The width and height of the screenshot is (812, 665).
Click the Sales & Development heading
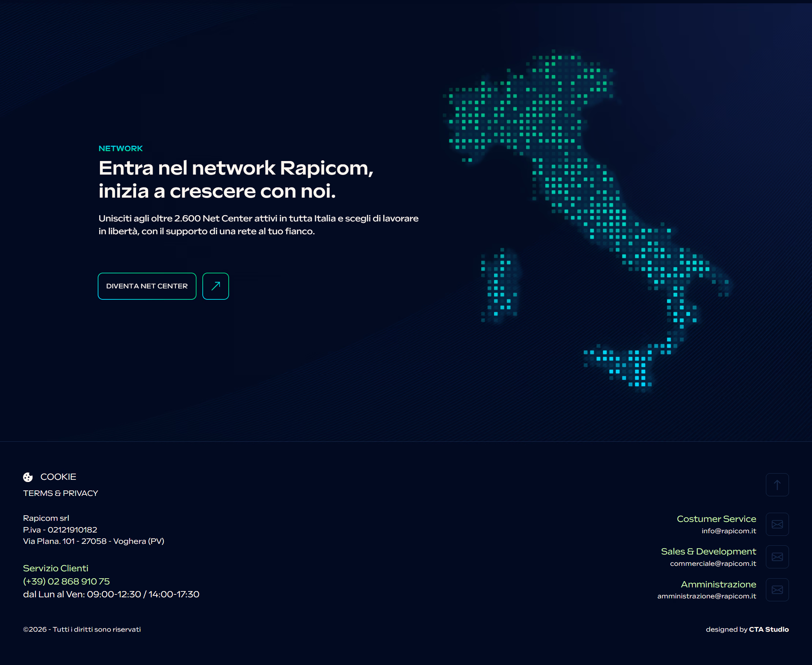[708, 551]
